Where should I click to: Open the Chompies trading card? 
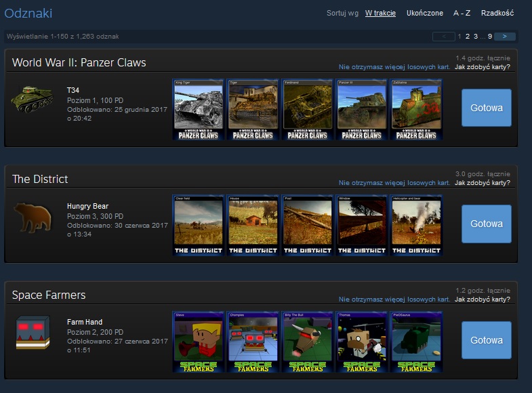[253, 342]
